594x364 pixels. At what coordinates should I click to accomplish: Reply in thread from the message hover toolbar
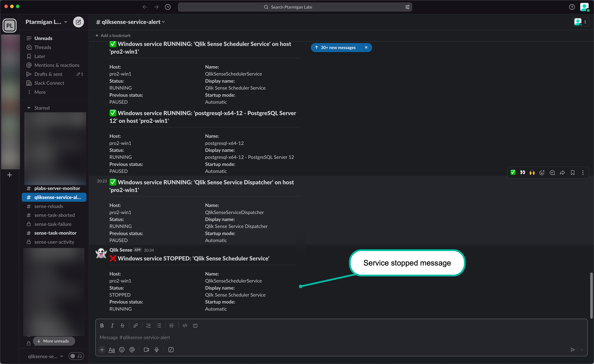point(552,173)
